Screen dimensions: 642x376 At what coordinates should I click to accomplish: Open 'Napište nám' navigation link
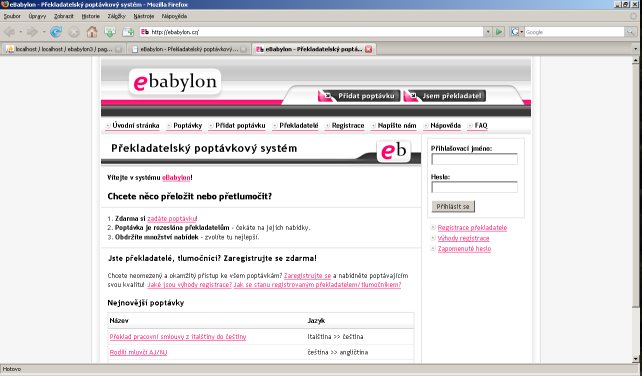point(397,125)
